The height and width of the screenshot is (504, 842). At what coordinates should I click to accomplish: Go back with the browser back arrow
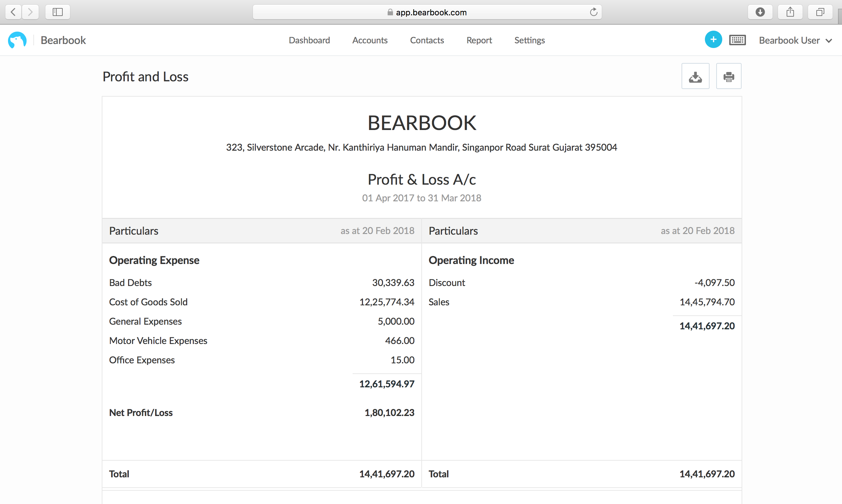pyautogui.click(x=13, y=12)
